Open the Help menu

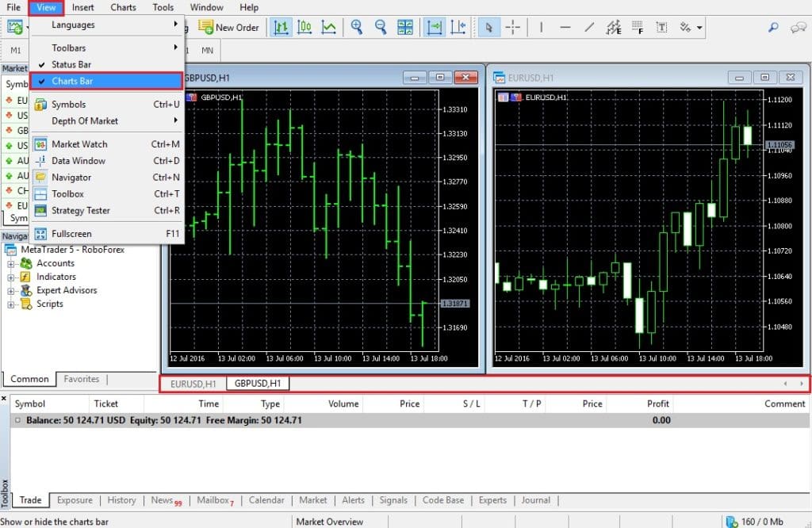pos(249,7)
